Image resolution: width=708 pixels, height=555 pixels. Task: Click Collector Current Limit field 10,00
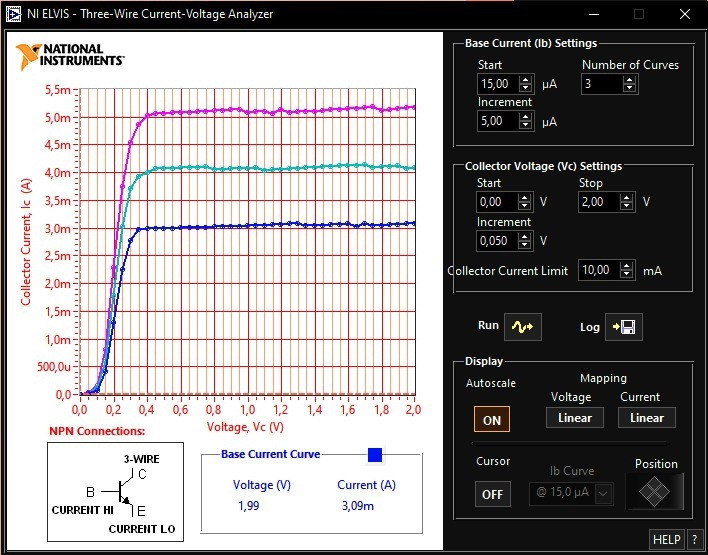coord(600,271)
